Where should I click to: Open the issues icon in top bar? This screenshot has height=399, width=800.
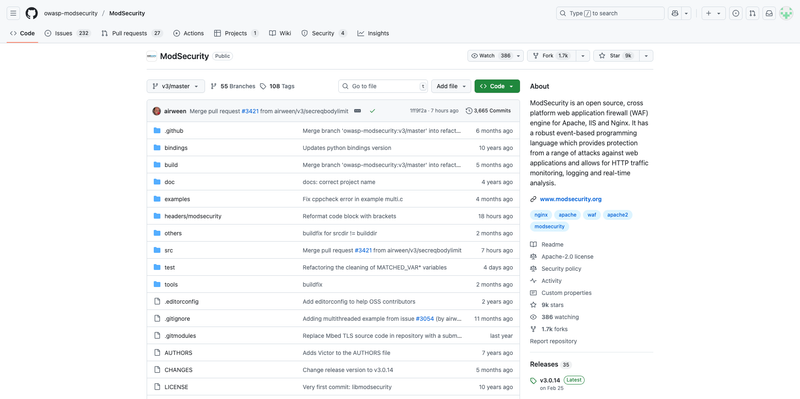pos(736,13)
